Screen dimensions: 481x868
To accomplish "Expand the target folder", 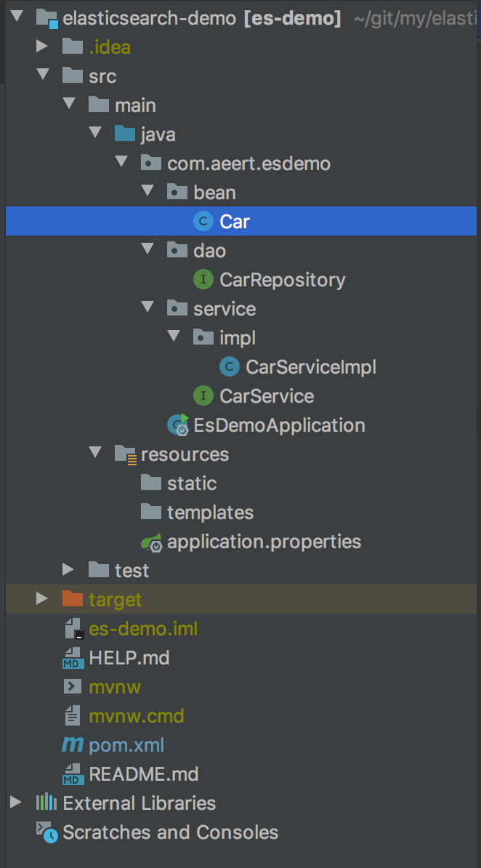I will pyautogui.click(x=42, y=599).
